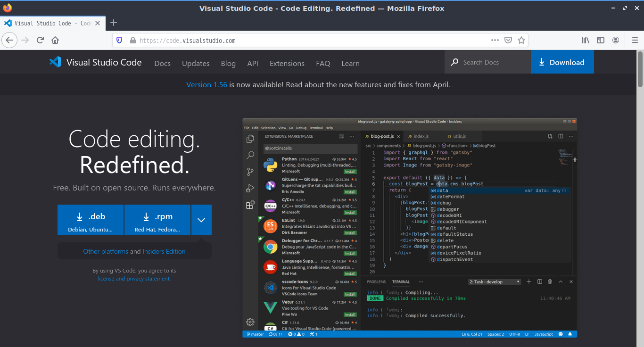Viewport: 644px width, 347px height.
Task: Open the Other platforms link
Action: pos(106,251)
